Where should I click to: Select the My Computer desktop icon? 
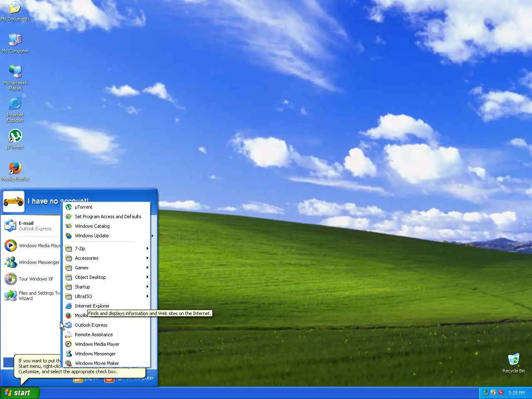pyautogui.click(x=15, y=43)
